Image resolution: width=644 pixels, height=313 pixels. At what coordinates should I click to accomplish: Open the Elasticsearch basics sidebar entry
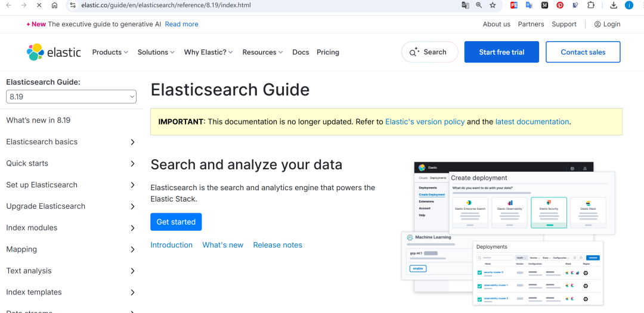pyautogui.click(x=42, y=142)
